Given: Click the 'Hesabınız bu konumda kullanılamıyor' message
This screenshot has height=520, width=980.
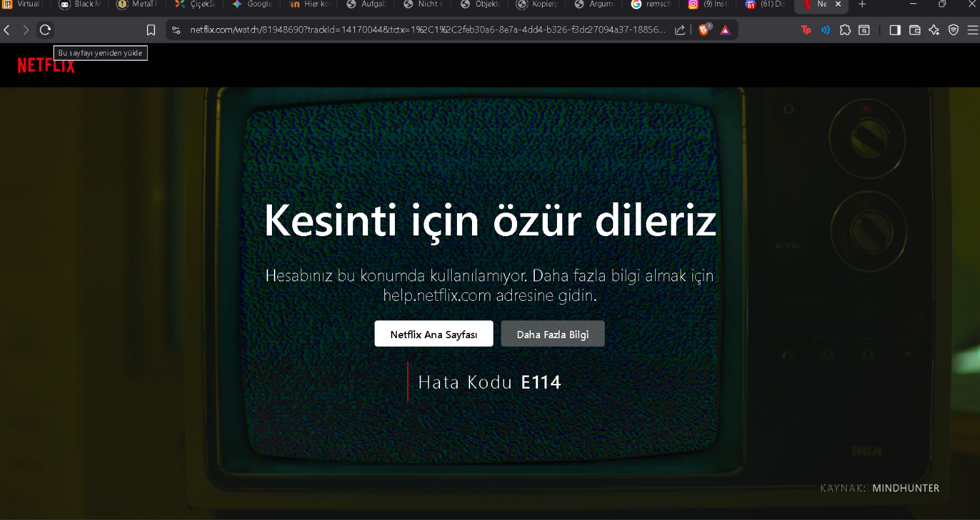Looking at the screenshot, I should pyautogui.click(x=490, y=285).
